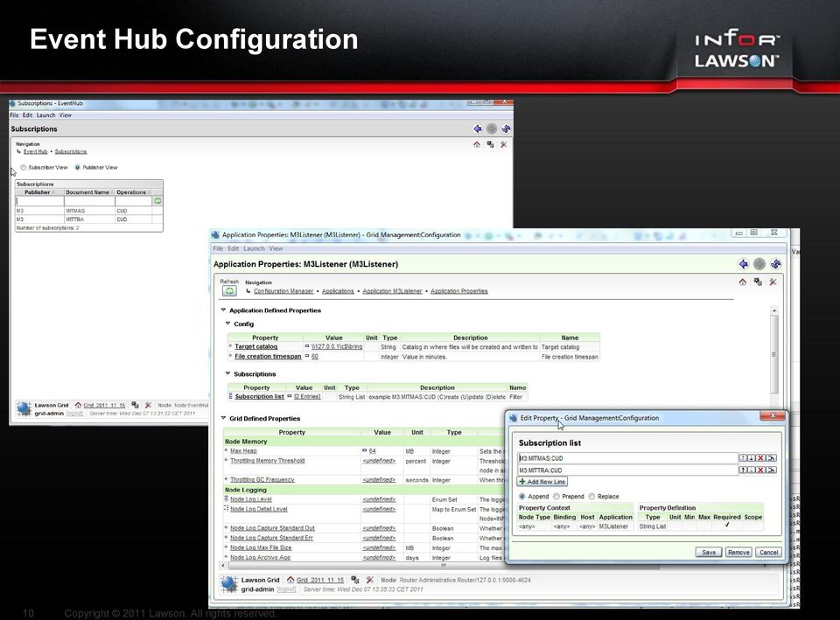Collapse the Config section
840x620 pixels.
pyautogui.click(x=227, y=324)
